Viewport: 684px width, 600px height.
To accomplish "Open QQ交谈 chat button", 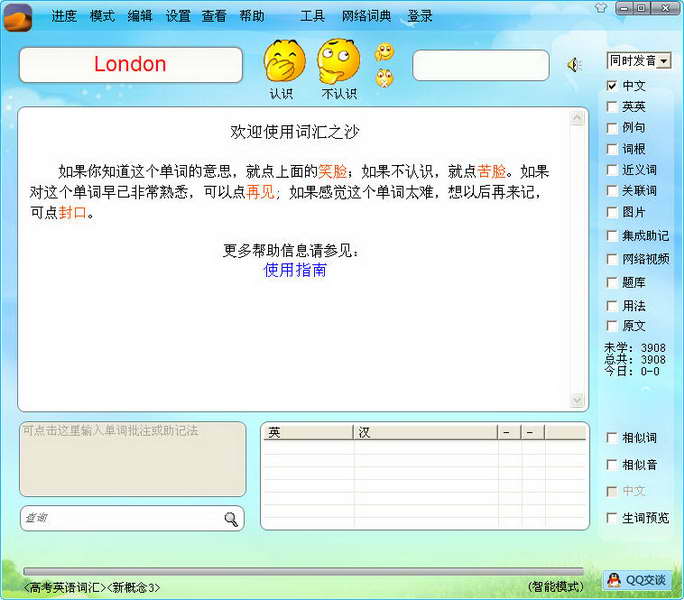I will 637,580.
